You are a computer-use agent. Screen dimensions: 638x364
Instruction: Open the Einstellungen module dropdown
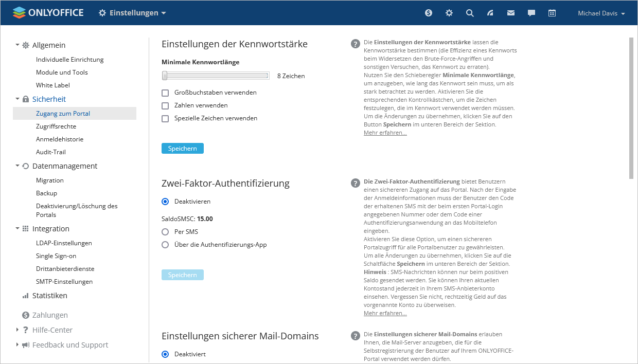133,13
